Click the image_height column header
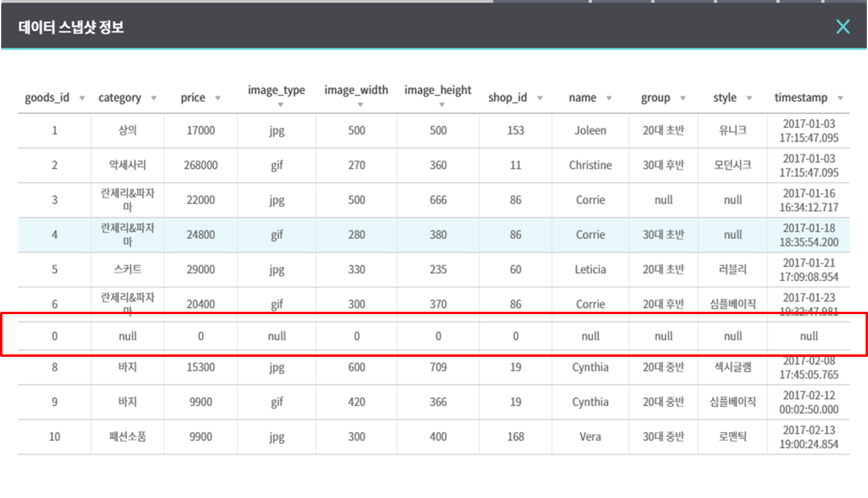Image resolution: width=868 pixels, height=498 pixels. tap(438, 90)
